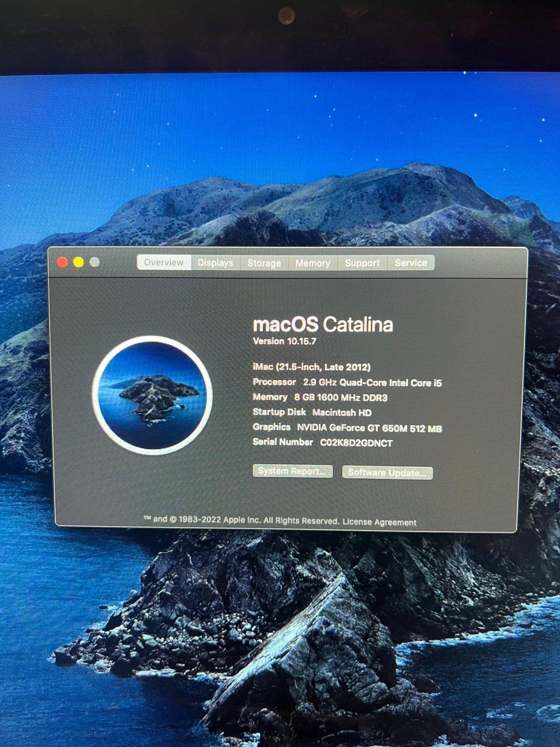Image resolution: width=560 pixels, height=747 pixels.
Task: Click the Software Update... button
Action: pyautogui.click(x=387, y=472)
